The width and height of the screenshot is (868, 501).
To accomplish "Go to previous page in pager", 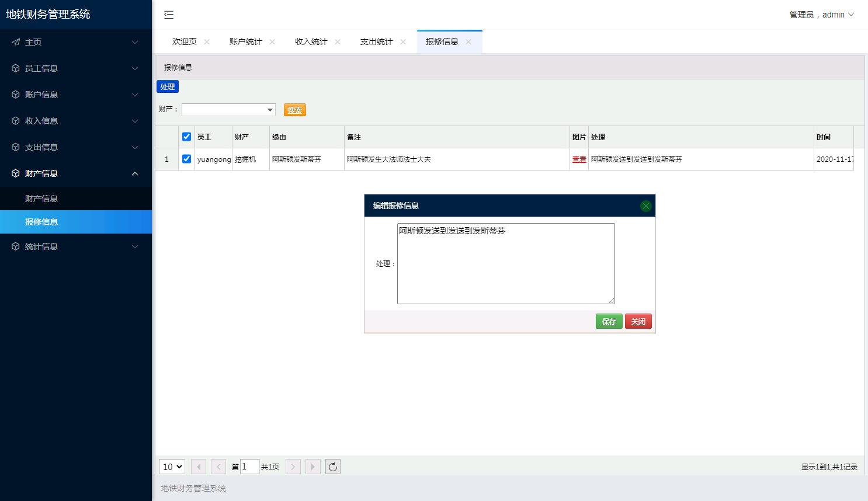I will [x=218, y=467].
